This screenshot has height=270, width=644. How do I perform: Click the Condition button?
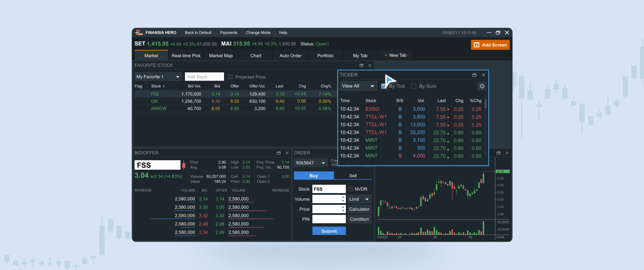(359, 219)
